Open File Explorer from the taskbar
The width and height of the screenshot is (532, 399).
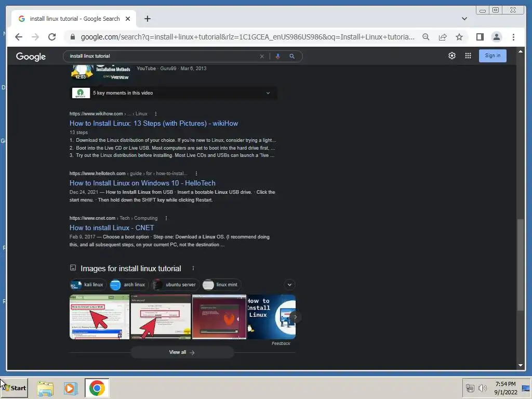tap(45, 388)
